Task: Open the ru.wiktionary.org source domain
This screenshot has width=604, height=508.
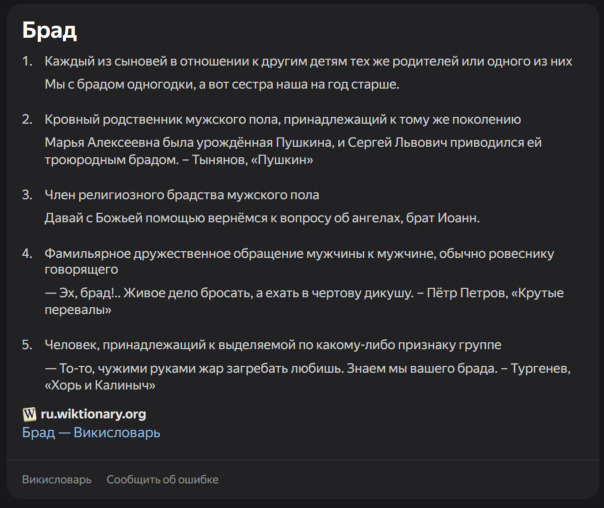Action: click(93, 414)
